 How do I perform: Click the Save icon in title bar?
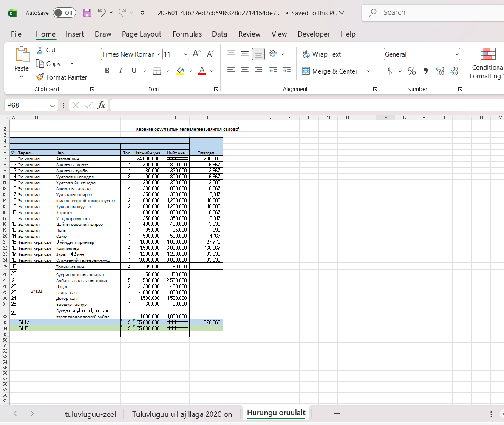click(87, 13)
